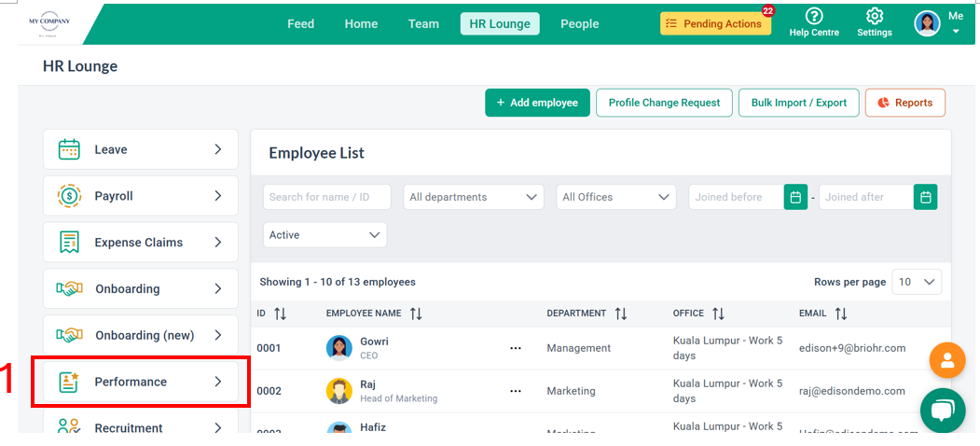The image size is (980, 446).
Task: Open the Team tab
Action: (423, 23)
